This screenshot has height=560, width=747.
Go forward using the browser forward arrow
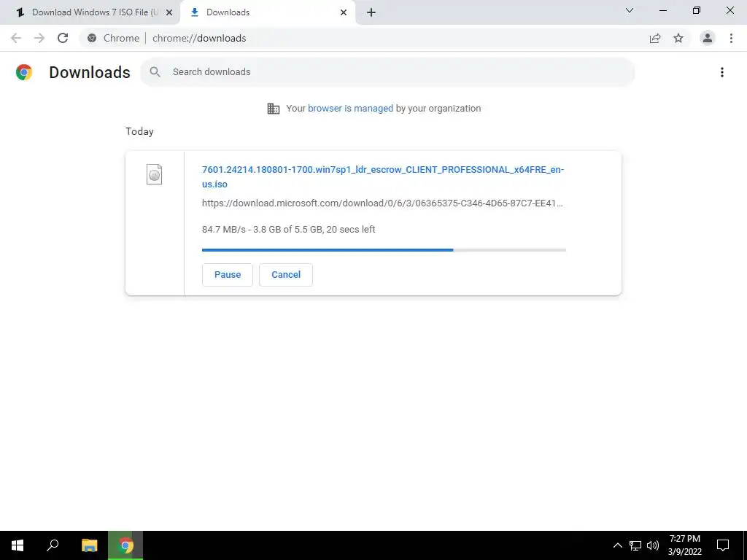(x=39, y=38)
